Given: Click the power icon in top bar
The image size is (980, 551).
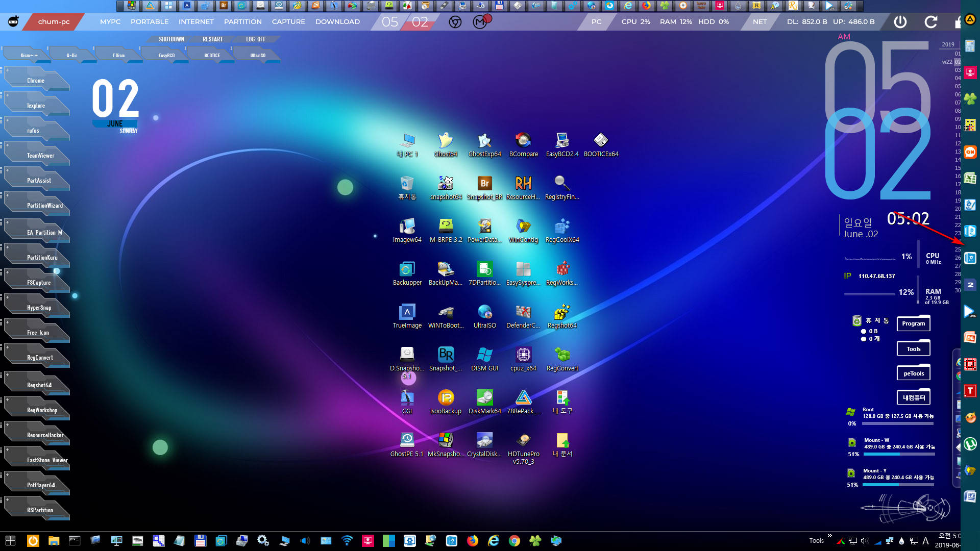Looking at the screenshot, I should coord(900,22).
